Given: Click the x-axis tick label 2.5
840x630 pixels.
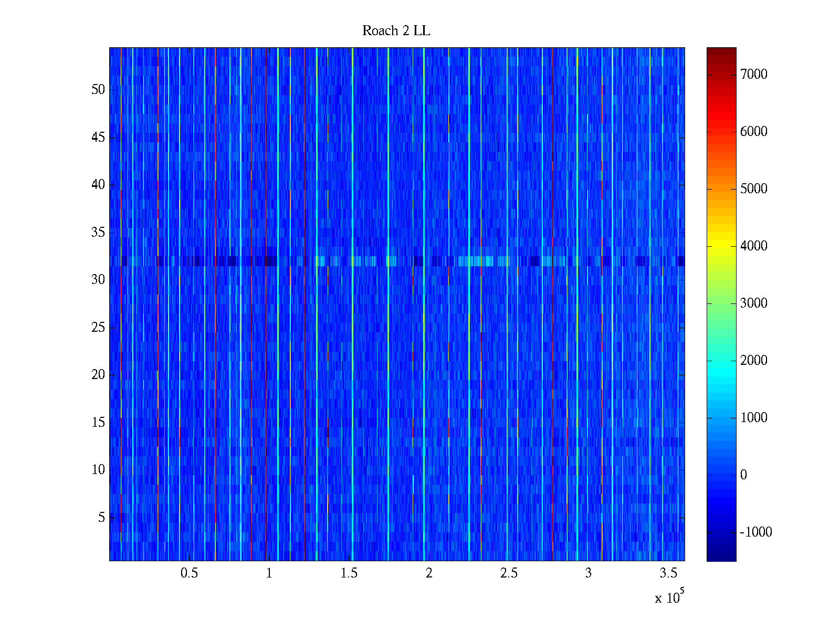Looking at the screenshot, I should (x=509, y=573).
